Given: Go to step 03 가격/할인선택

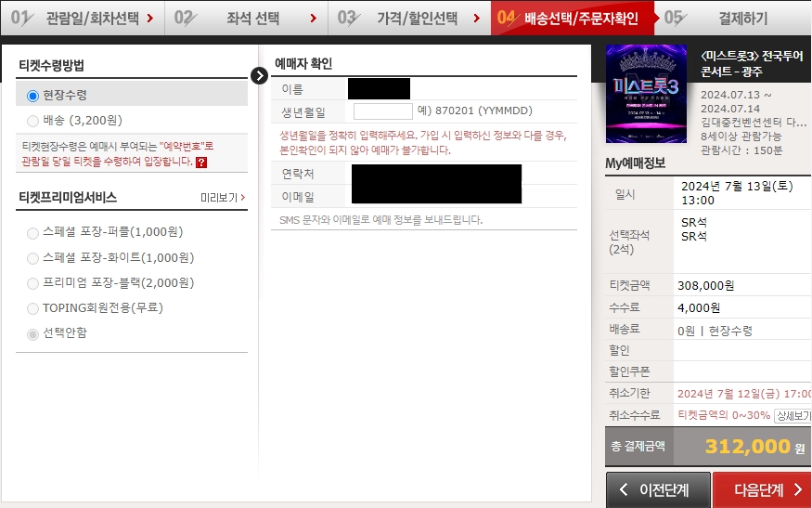Looking at the screenshot, I should tap(409, 19).
